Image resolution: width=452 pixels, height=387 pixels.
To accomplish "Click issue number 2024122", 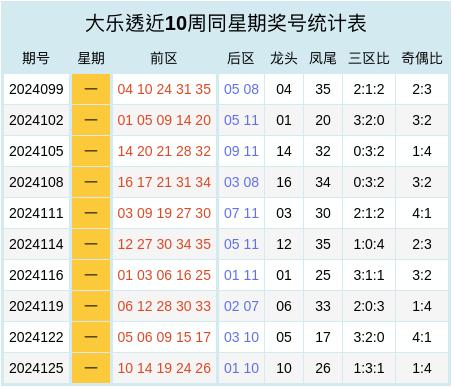I will pos(36,337).
